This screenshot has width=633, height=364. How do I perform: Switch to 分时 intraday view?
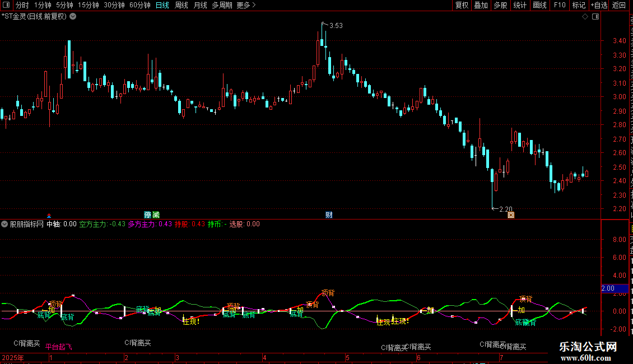click(x=22, y=5)
